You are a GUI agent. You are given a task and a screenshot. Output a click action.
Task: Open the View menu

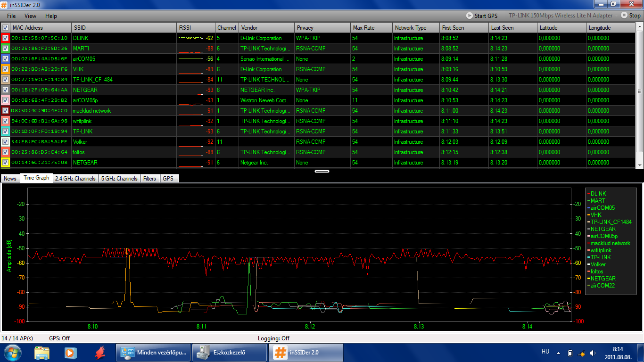click(x=30, y=16)
